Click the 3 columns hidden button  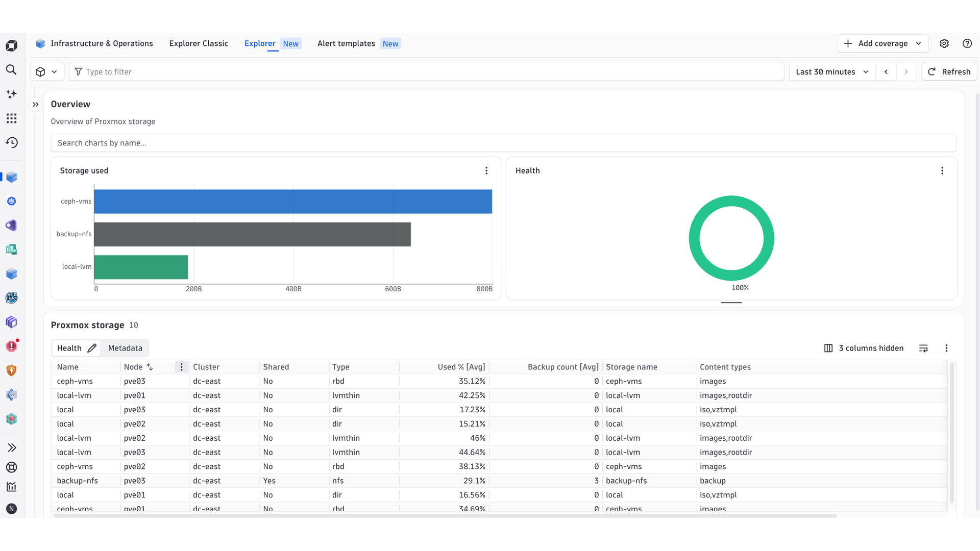pyautogui.click(x=864, y=348)
